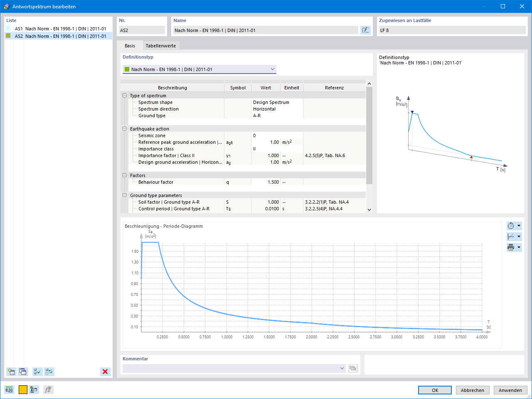The width and height of the screenshot is (532, 399).
Task: Click the Wert column header
Action: tap(266, 88)
